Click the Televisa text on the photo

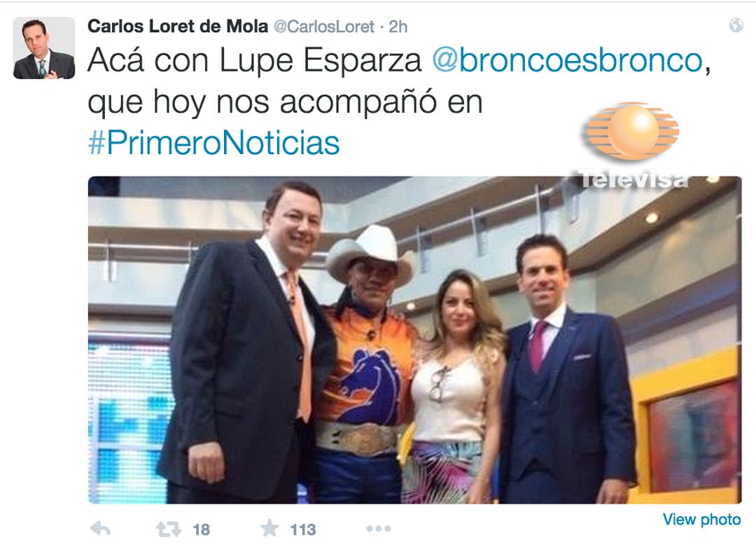click(x=633, y=179)
